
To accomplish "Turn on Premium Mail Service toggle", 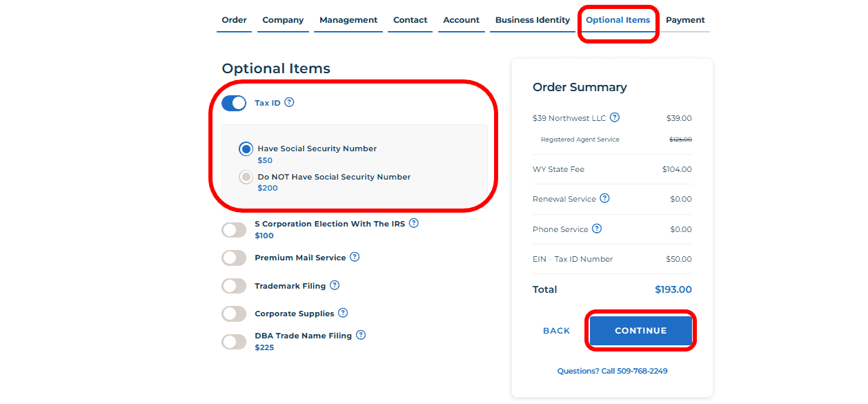I will [234, 258].
